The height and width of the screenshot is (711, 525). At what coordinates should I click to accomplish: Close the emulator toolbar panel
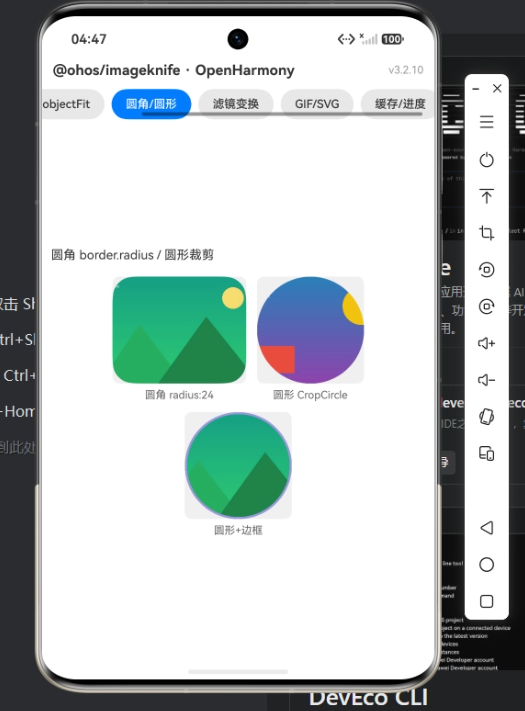497,88
